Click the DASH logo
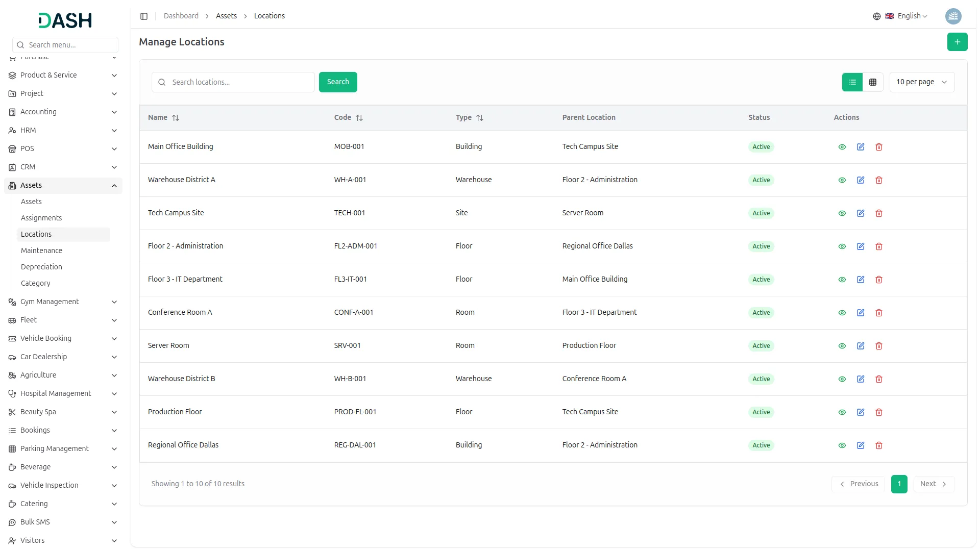This screenshot has height=551, width=980. pos(64,20)
